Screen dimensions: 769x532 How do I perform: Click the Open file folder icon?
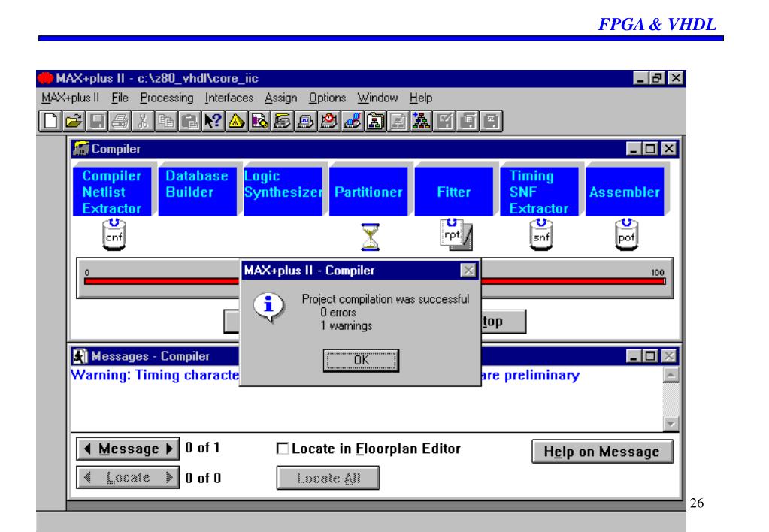74,121
